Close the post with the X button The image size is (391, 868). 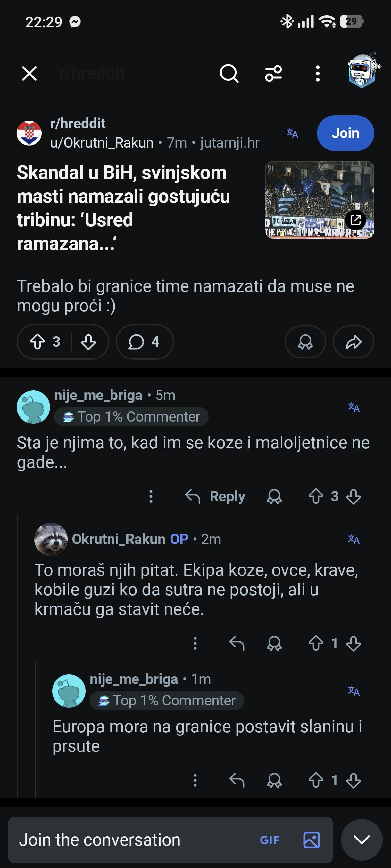pyautogui.click(x=29, y=74)
